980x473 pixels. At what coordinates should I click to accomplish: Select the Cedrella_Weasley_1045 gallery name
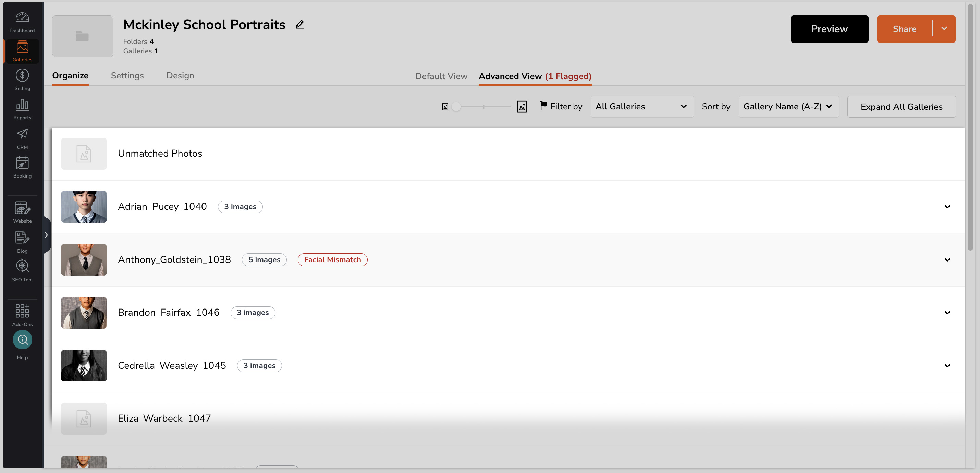172,366
